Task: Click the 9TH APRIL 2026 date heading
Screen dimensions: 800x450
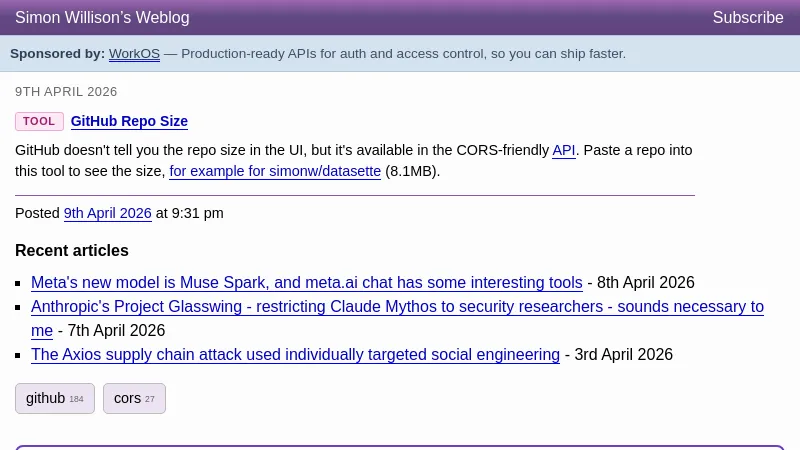Action: 66,92
